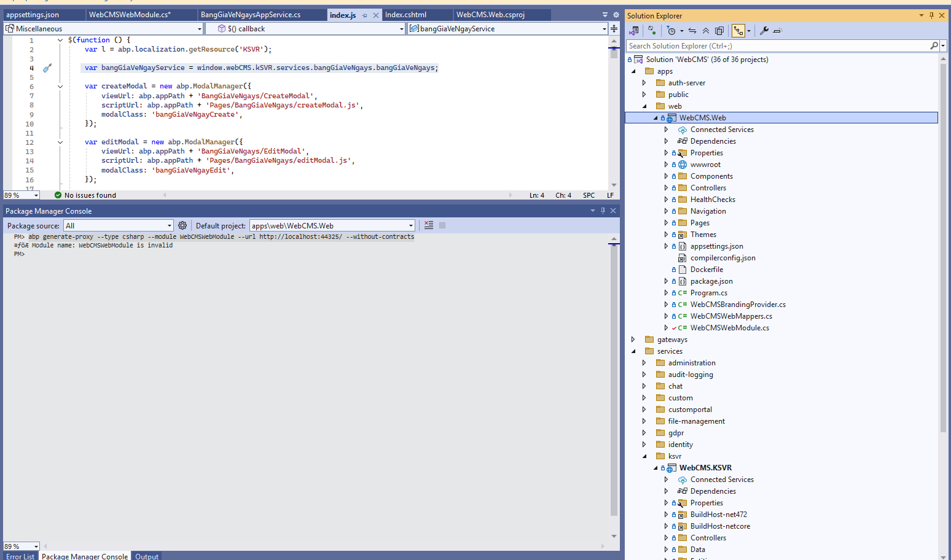Toggle pin on index.js tab
Image resolution: width=951 pixels, height=560 pixels.
coord(365,15)
